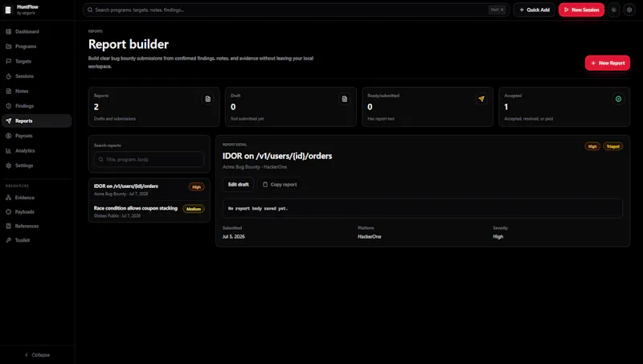Click the High badge in report detail
Viewport: 643px width, 364px height.
coord(592,146)
